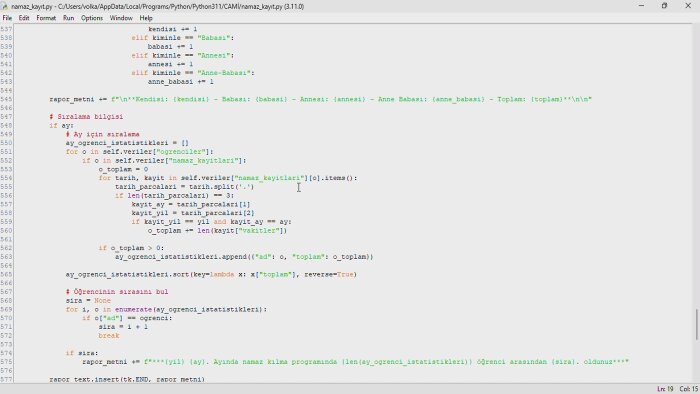
Task: Open the Format menu
Action: click(46, 18)
